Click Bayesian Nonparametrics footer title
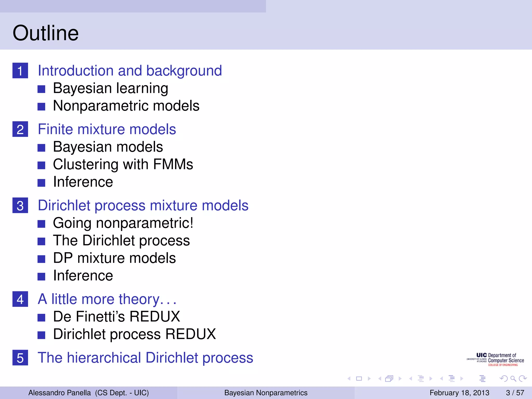 click(266, 393)
